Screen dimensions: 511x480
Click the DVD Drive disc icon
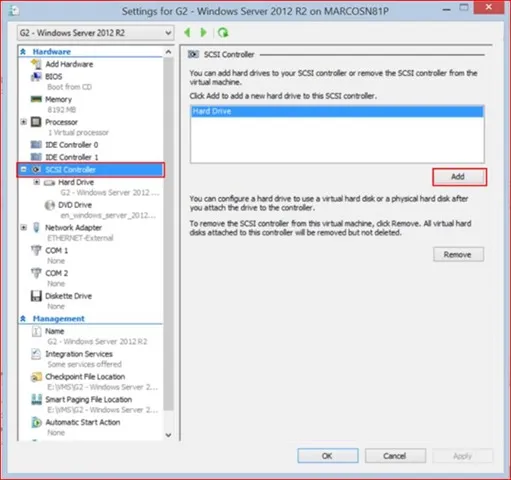pyautogui.click(x=49, y=205)
